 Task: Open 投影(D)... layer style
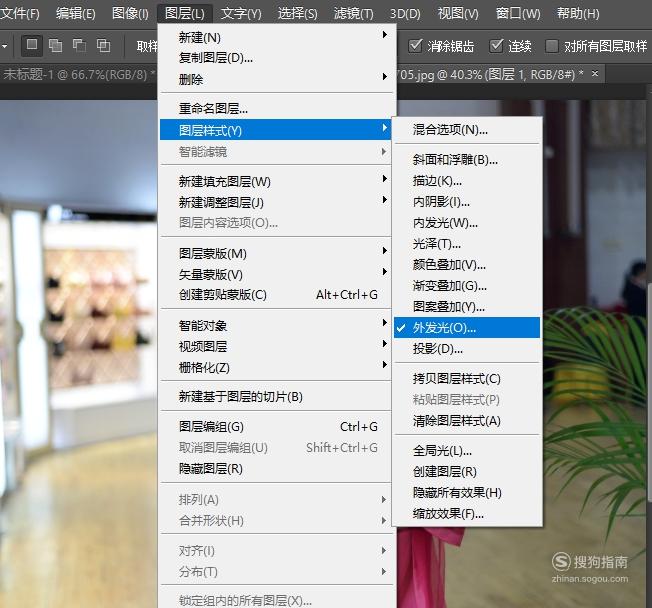click(x=467, y=348)
